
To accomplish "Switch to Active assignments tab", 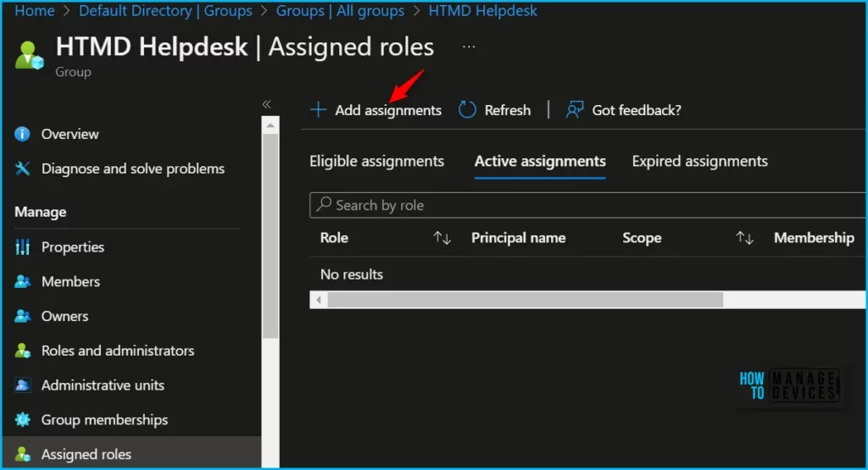I will 540,161.
